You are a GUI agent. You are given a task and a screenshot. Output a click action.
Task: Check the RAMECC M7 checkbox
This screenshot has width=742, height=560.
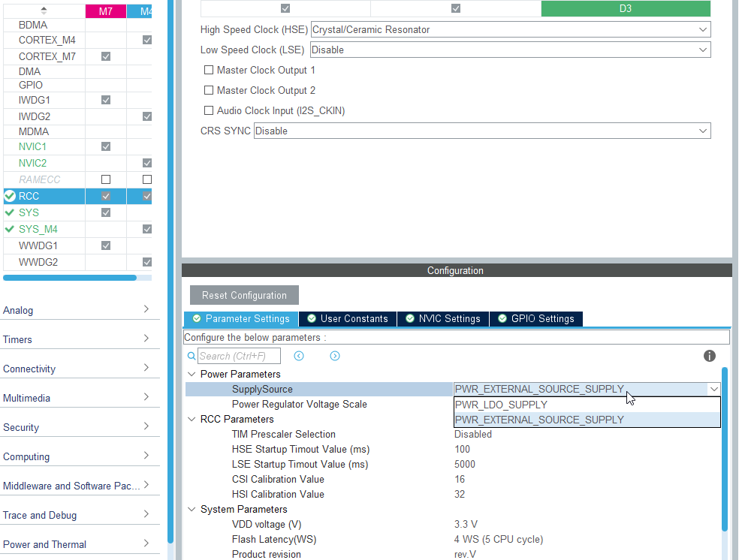[106, 179]
